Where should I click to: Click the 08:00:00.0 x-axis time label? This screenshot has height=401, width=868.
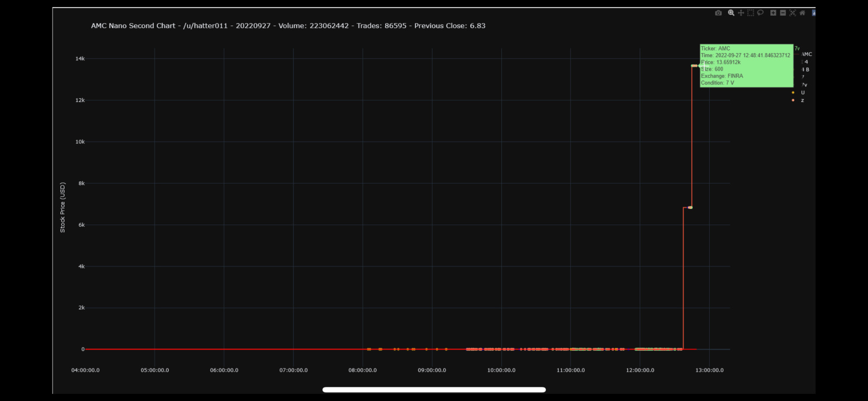point(362,370)
